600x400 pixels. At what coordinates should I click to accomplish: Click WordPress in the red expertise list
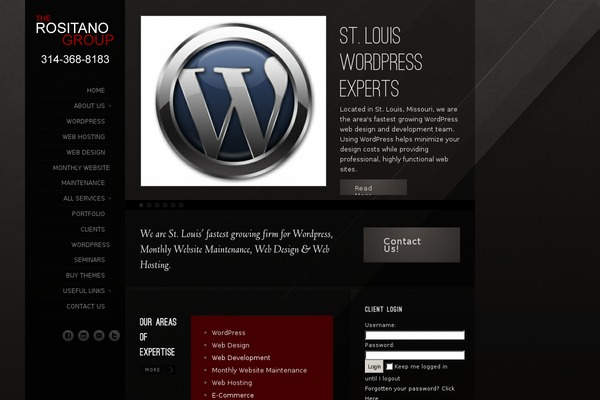[x=228, y=333]
